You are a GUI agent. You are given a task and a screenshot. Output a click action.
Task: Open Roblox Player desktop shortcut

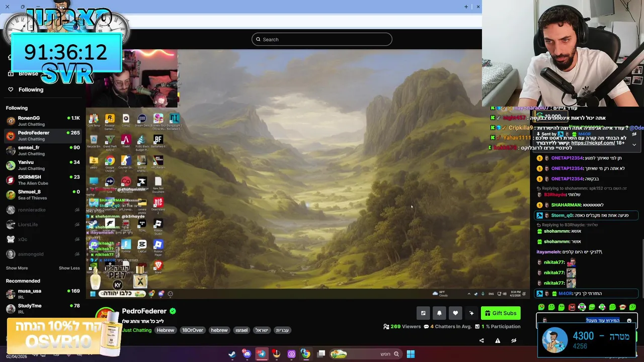coord(158,247)
